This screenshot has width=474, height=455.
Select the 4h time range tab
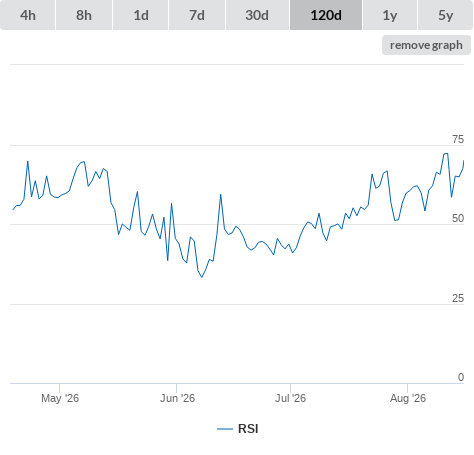(x=28, y=15)
